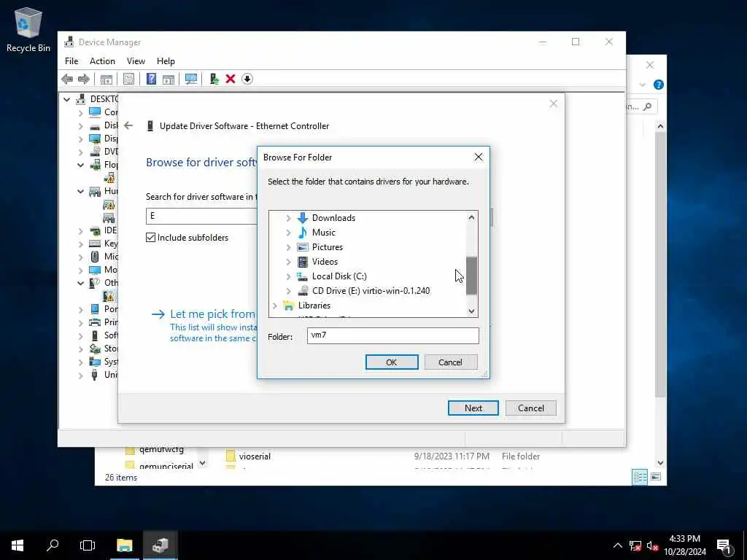Show hidden tray icons chevron
This screenshot has height=560, width=747.
point(617,545)
